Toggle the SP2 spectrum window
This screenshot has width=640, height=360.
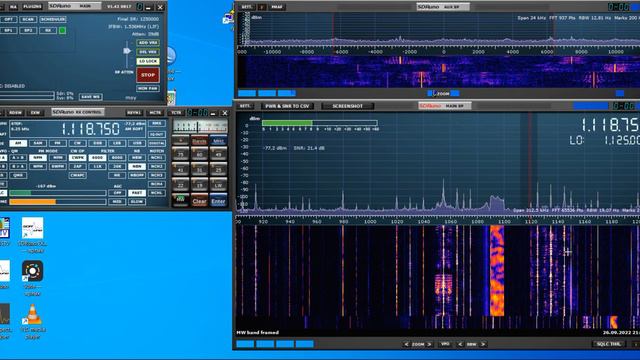(x=28, y=30)
